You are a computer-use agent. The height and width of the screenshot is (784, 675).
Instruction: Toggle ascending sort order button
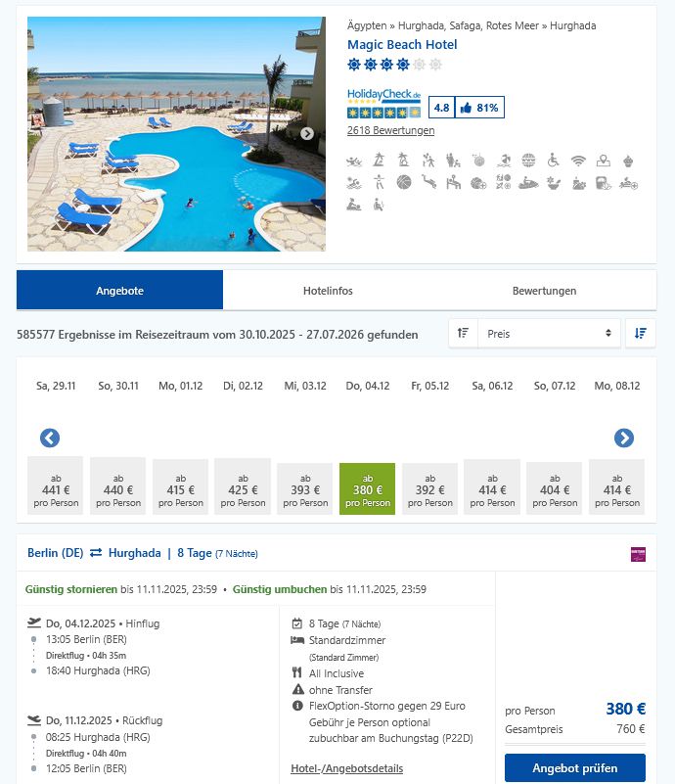coord(463,334)
